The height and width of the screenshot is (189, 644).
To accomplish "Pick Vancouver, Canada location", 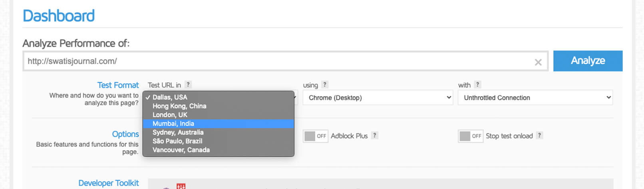I will point(219,150).
